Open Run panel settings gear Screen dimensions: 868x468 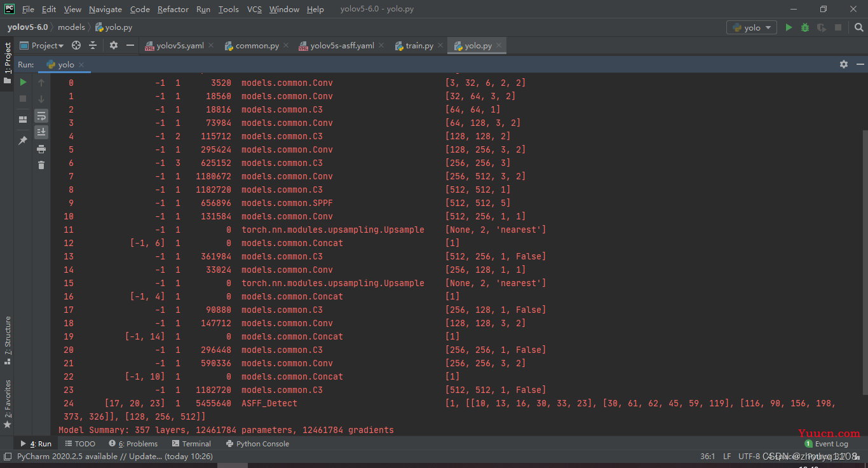[x=844, y=64]
